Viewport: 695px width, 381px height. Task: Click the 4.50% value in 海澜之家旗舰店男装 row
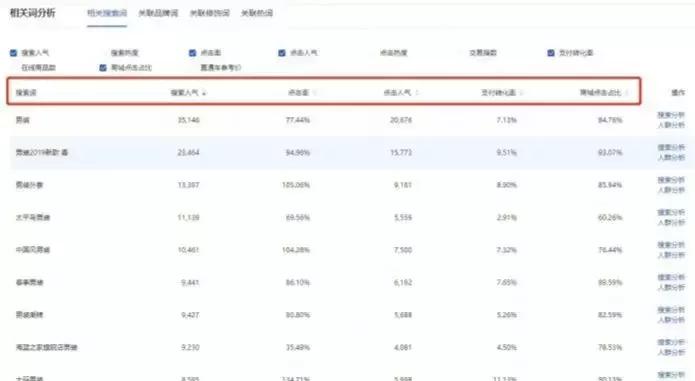tap(507, 347)
